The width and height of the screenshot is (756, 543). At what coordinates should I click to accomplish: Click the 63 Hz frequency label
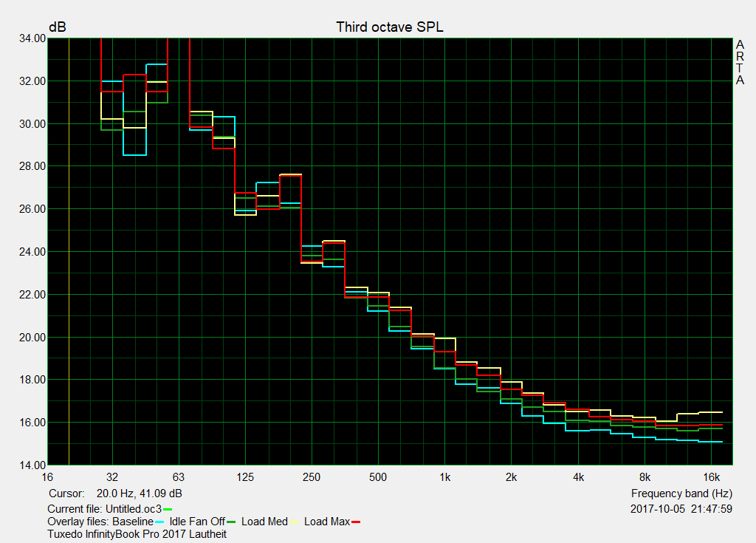(179, 477)
